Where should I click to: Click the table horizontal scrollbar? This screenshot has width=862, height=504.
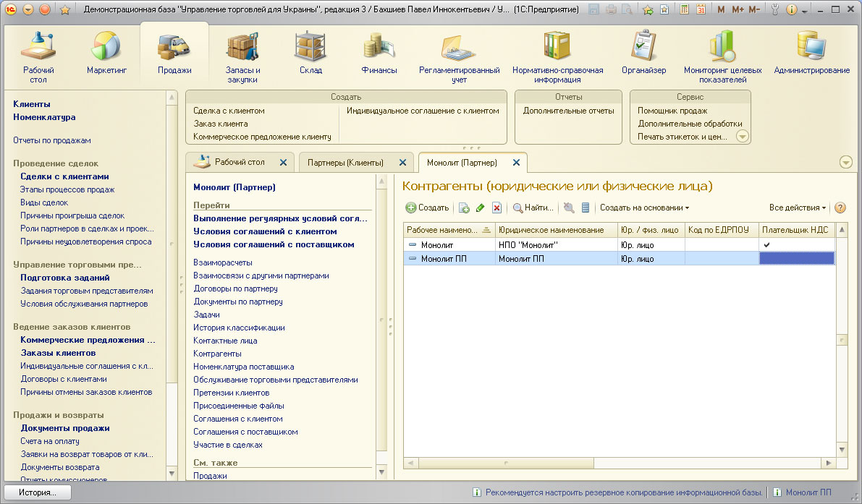506,463
